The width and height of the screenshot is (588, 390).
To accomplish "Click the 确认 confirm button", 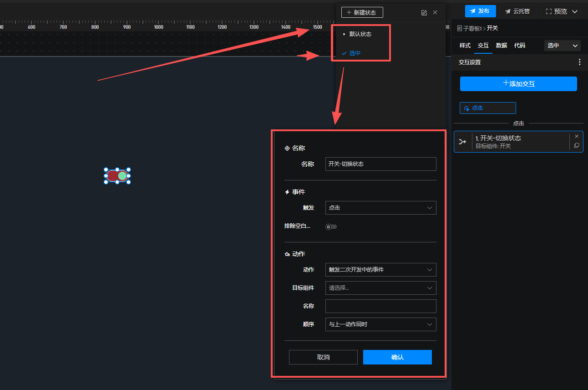I will tap(397, 357).
